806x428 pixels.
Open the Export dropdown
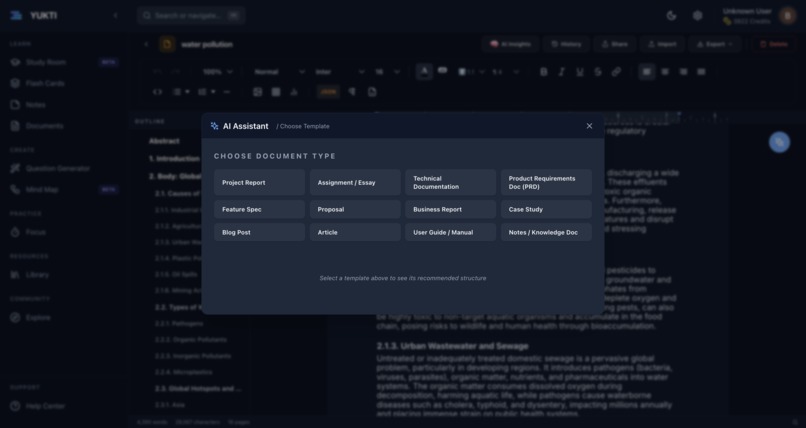coord(715,44)
